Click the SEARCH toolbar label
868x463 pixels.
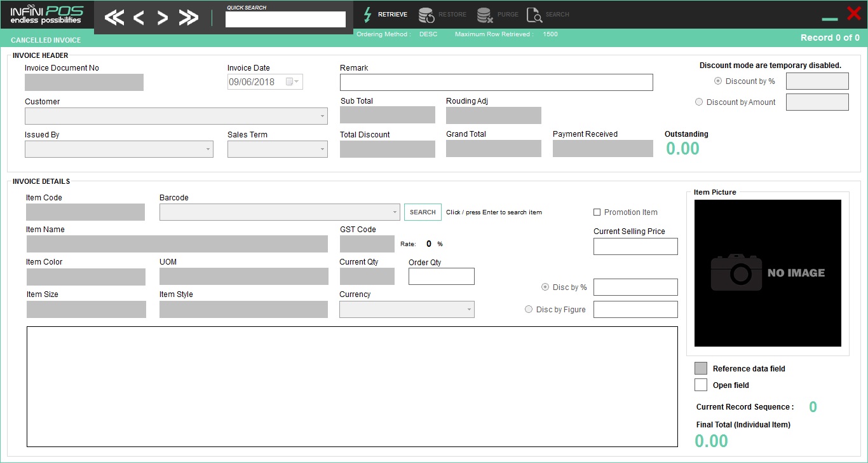point(557,15)
